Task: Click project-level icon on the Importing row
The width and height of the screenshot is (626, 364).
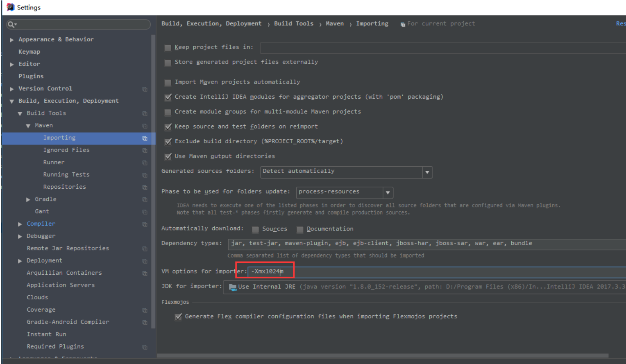Action: point(145,138)
